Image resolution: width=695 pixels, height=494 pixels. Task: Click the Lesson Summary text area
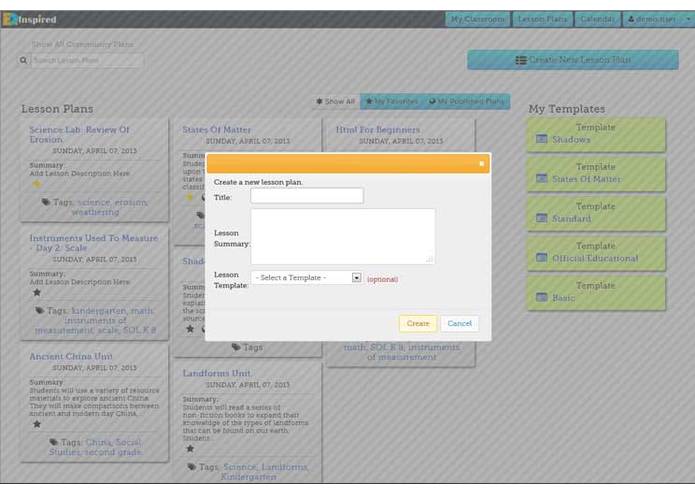343,237
